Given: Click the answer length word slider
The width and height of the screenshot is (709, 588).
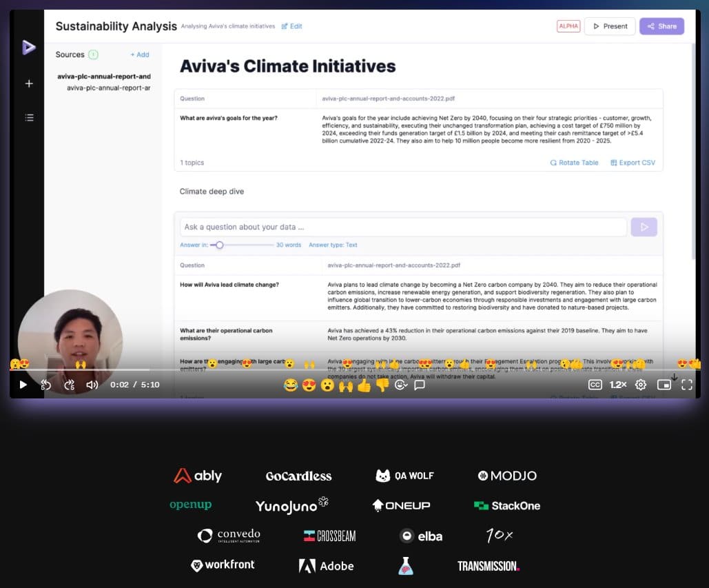Looking at the screenshot, I should pyautogui.click(x=220, y=245).
